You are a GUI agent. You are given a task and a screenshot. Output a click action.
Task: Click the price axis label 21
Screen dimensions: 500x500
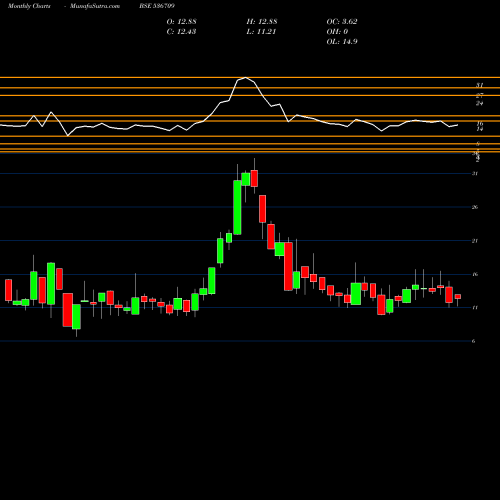pyautogui.click(x=475, y=241)
